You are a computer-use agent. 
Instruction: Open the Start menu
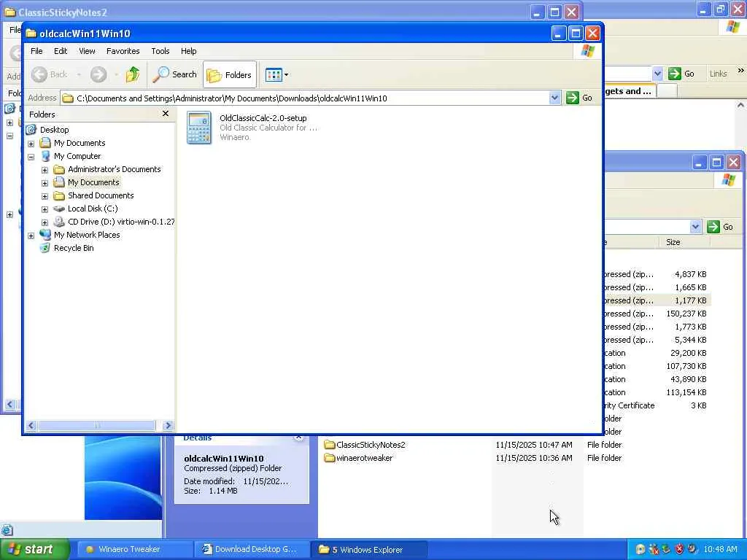[x=35, y=549]
